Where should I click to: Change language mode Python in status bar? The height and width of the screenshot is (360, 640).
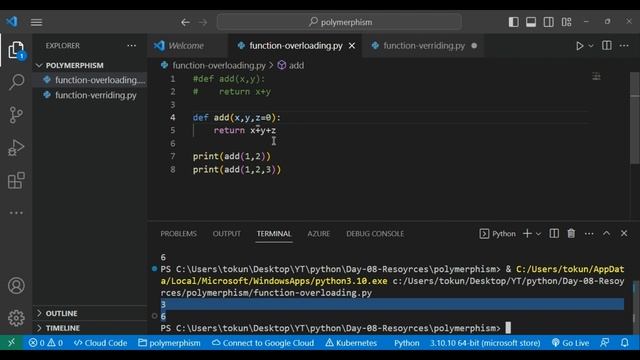click(x=407, y=343)
